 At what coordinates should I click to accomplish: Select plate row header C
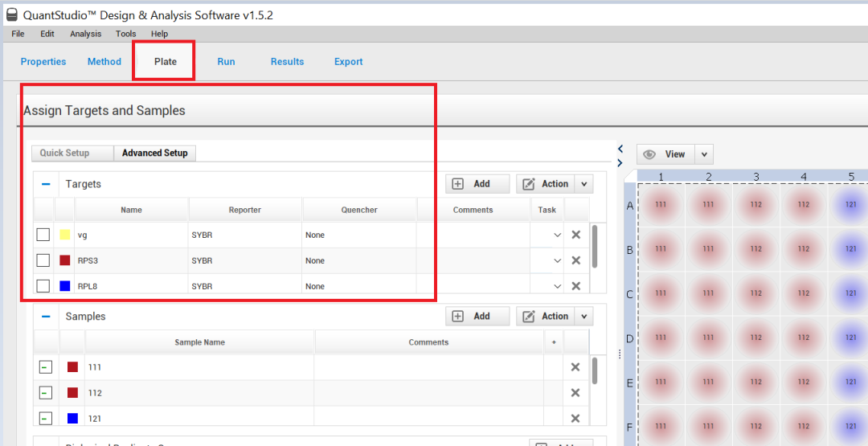[x=630, y=294]
